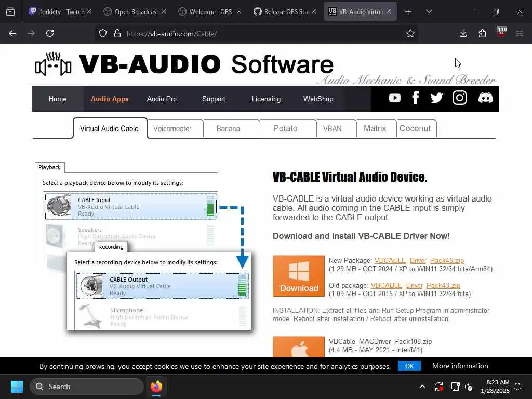Image resolution: width=532 pixels, height=399 pixels.
Task: Click the red extension badge showing 110
Action: pyautogui.click(x=501, y=32)
